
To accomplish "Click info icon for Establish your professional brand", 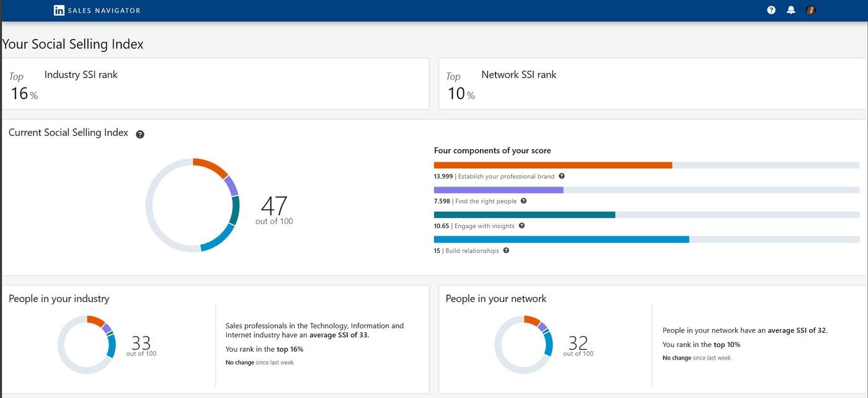I will [x=562, y=176].
